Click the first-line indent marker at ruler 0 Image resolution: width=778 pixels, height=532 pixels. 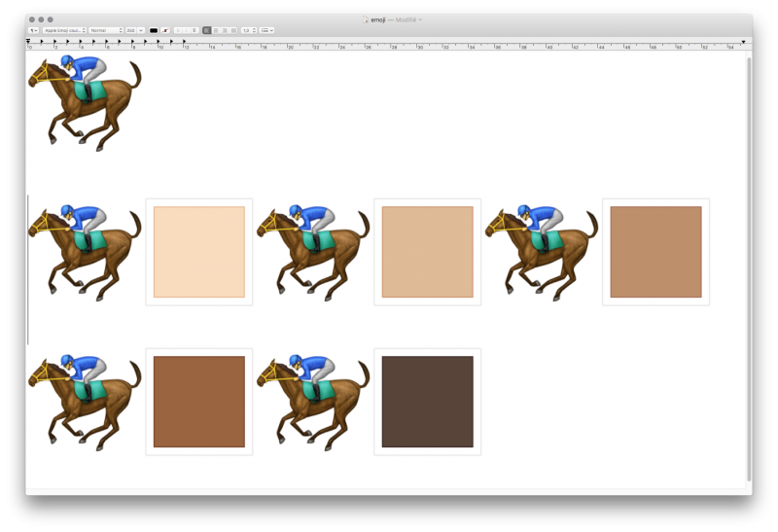coord(28,41)
